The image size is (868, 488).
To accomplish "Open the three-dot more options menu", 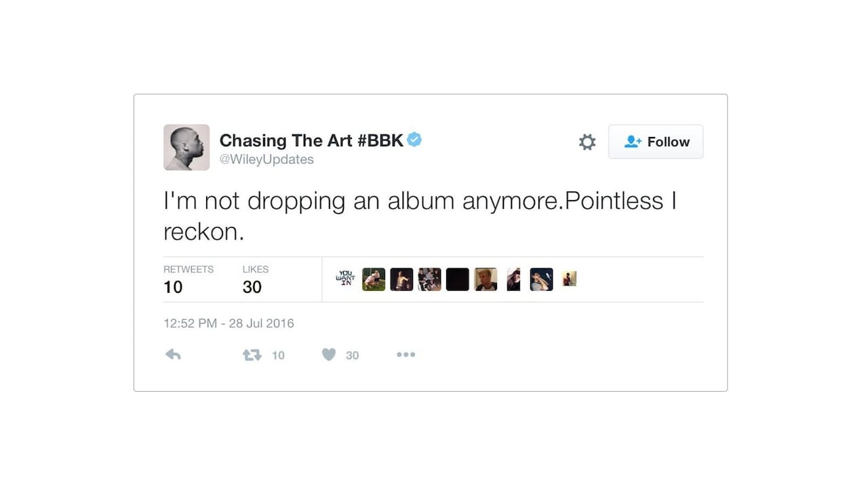I will click(406, 354).
